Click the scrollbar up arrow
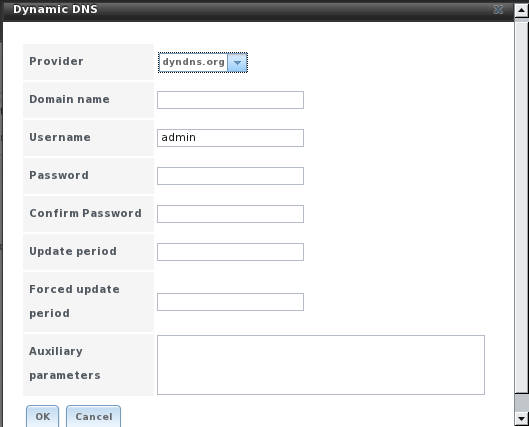The image size is (529, 427). tap(522, 10)
